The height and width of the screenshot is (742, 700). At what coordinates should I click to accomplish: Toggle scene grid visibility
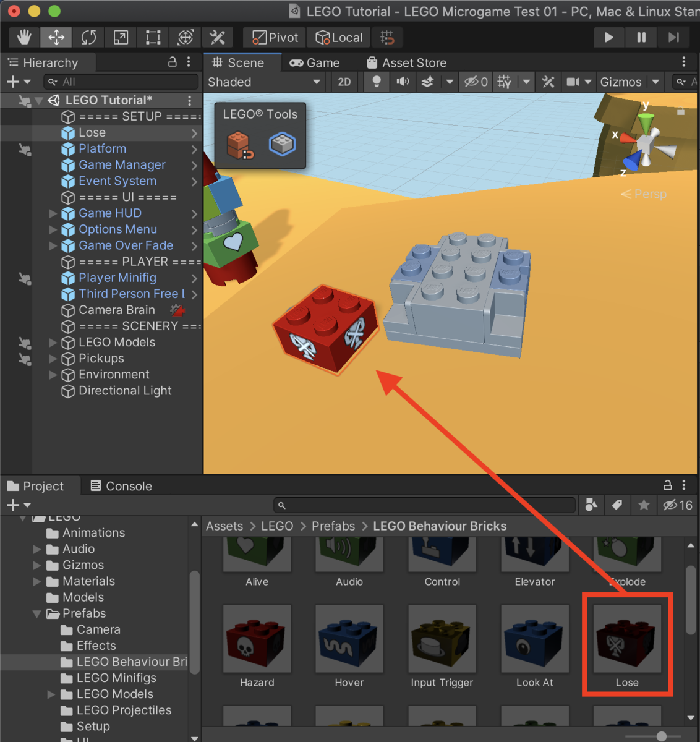pos(505,82)
